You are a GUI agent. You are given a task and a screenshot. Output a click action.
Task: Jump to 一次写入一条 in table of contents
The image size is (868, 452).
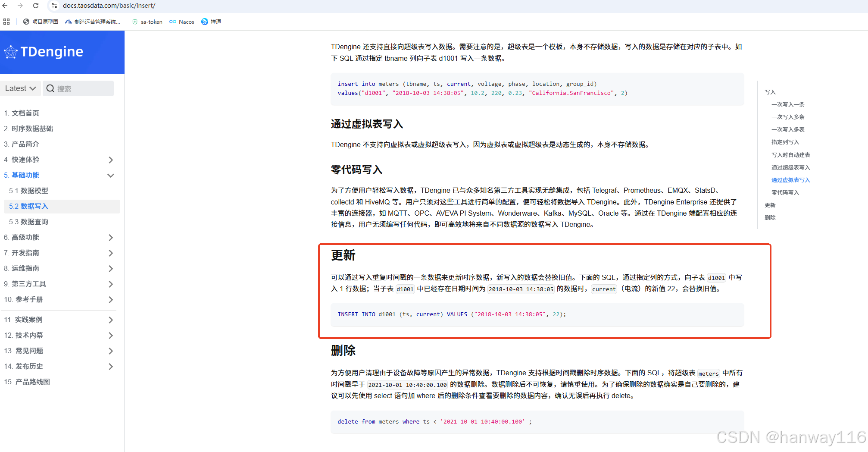(x=788, y=104)
